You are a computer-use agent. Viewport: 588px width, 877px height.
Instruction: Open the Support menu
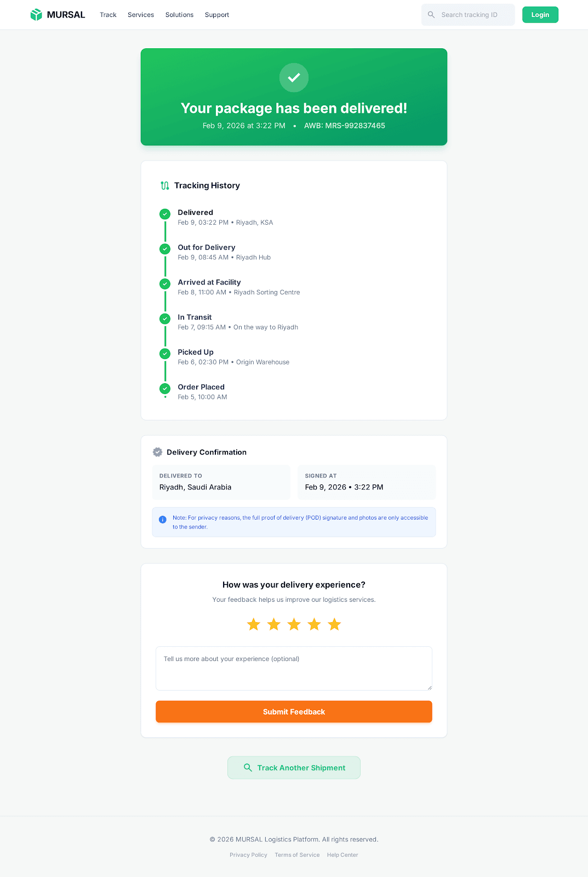[x=216, y=15]
